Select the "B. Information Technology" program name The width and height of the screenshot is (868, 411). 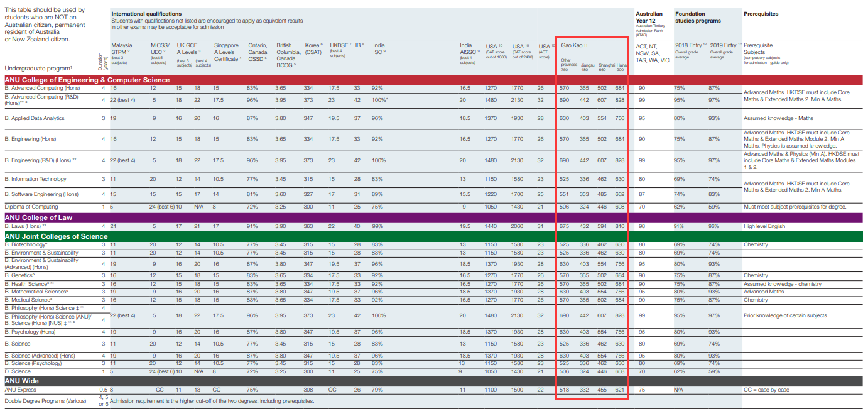35,179
